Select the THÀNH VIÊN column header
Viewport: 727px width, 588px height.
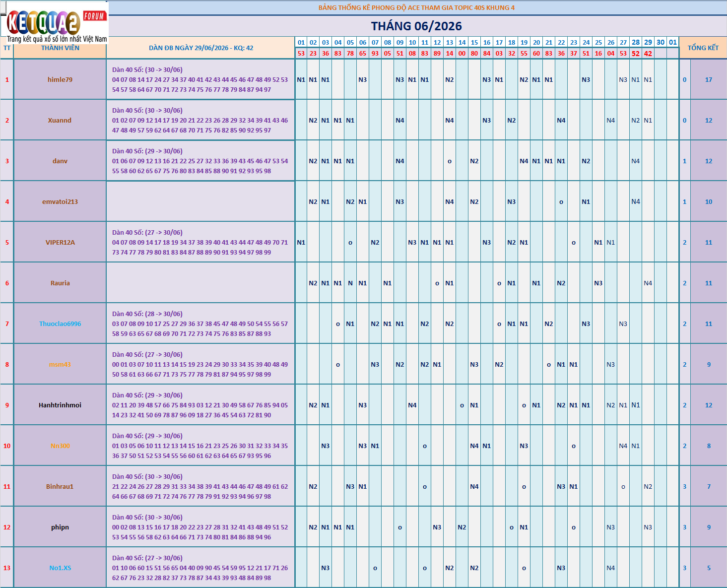(60, 48)
